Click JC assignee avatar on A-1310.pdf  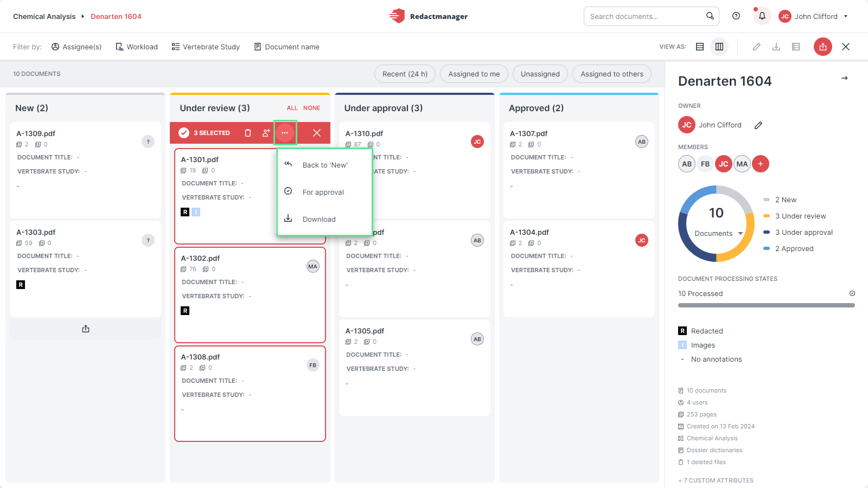click(x=477, y=142)
